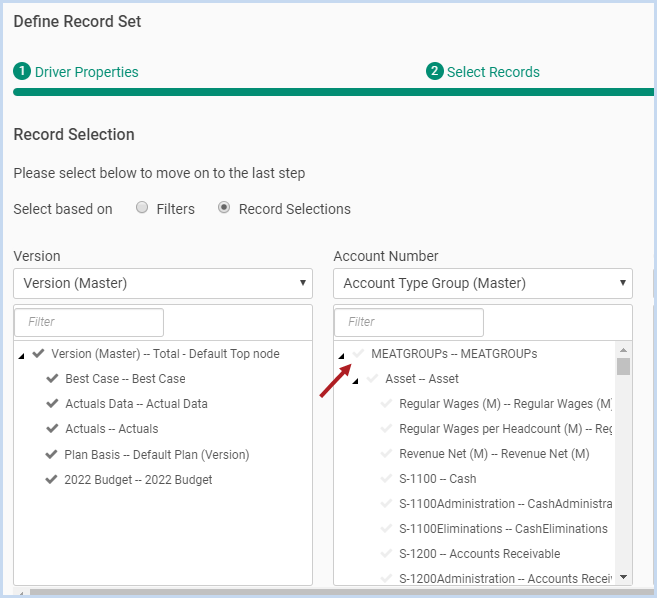Toggle the S-1200Administration checkmark
Image resolution: width=657 pixels, height=598 pixels.
386,578
